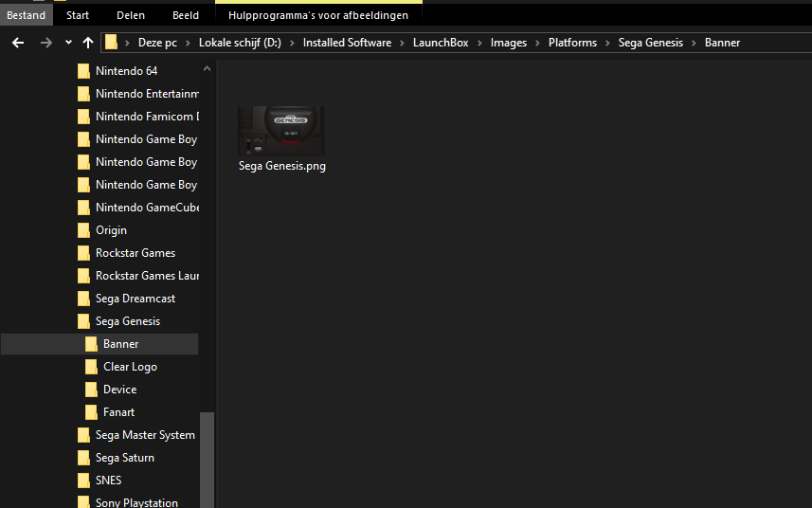The height and width of the screenshot is (508, 812).
Task: Open Sega Dreamcast folder in tree
Action: click(x=135, y=299)
